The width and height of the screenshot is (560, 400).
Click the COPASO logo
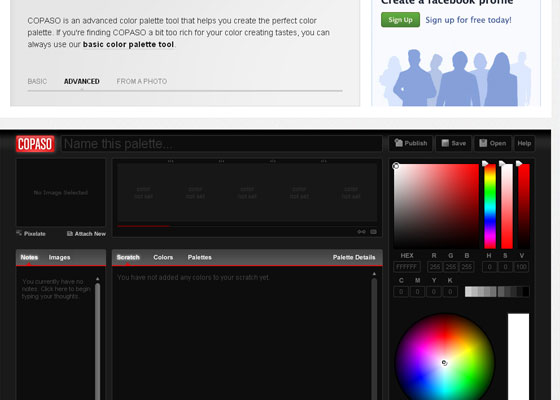click(35, 144)
